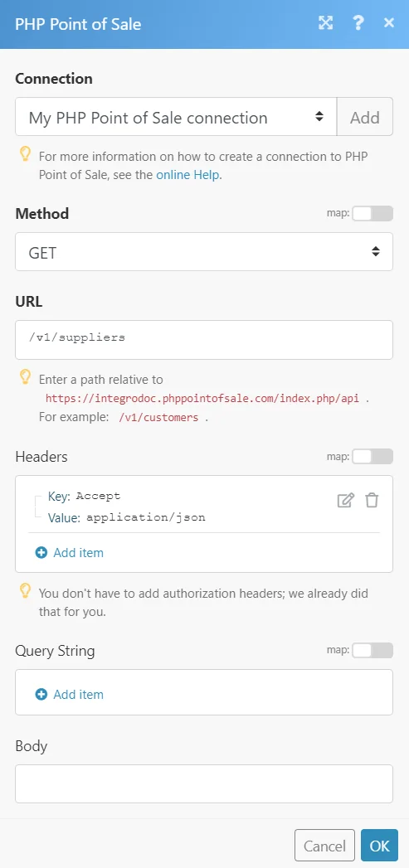Close the PHP Point of Sale dialog

389,22
